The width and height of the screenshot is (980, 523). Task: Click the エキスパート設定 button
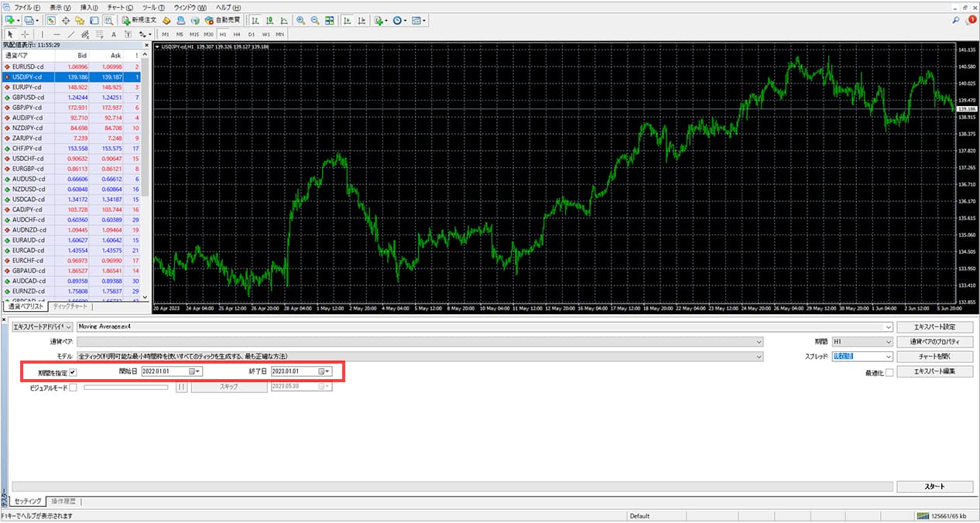(x=934, y=326)
